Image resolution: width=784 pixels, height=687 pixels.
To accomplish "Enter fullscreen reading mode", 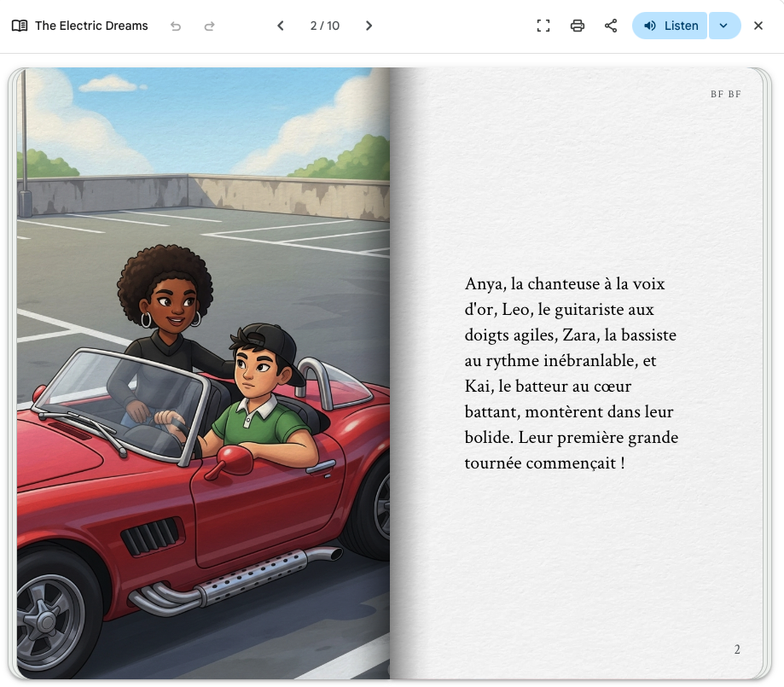I will 543,26.
